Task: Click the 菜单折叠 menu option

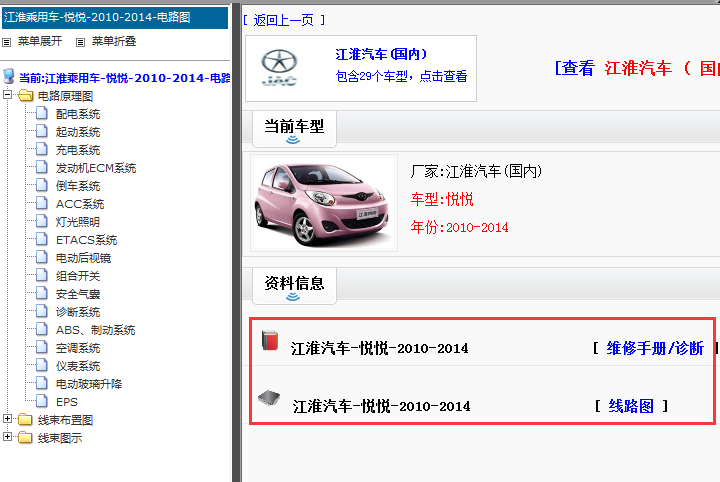Action: (114, 41)
